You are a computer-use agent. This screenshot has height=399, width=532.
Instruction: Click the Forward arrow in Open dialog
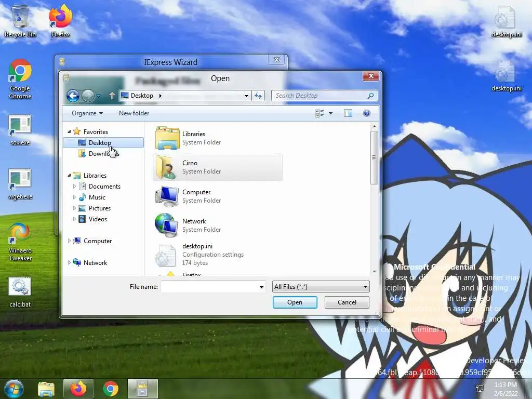(x=88, y=96)
